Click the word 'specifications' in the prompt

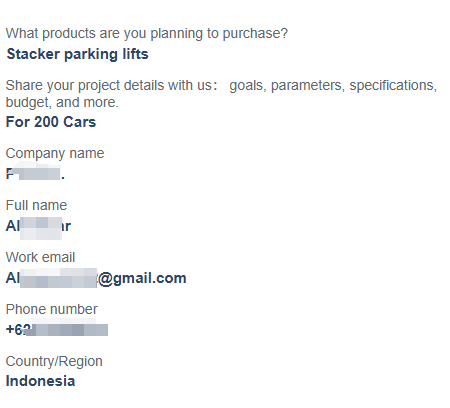393,86
